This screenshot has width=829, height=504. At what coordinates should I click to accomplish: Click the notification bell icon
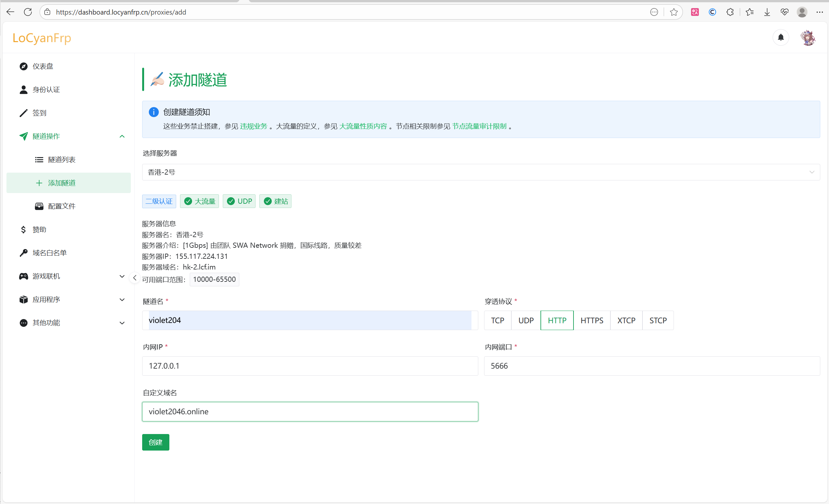(780, 37)
